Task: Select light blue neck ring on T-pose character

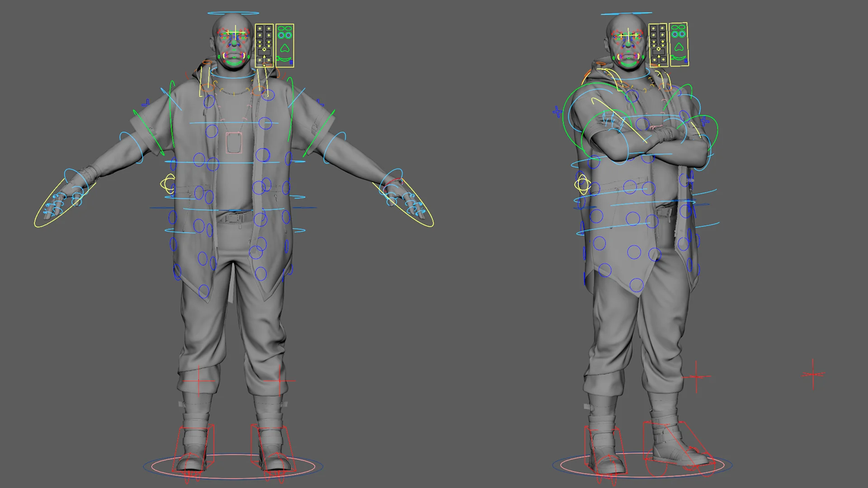Action: pos(232,78)
